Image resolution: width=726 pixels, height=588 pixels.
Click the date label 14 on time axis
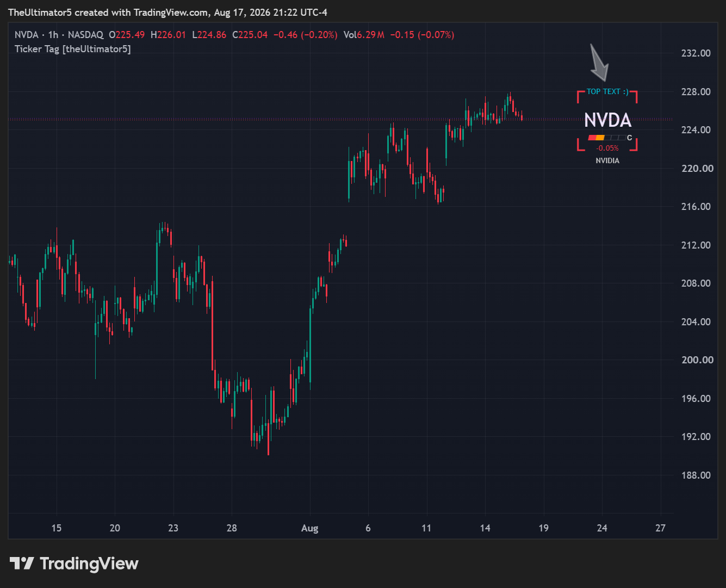point(485,528)
